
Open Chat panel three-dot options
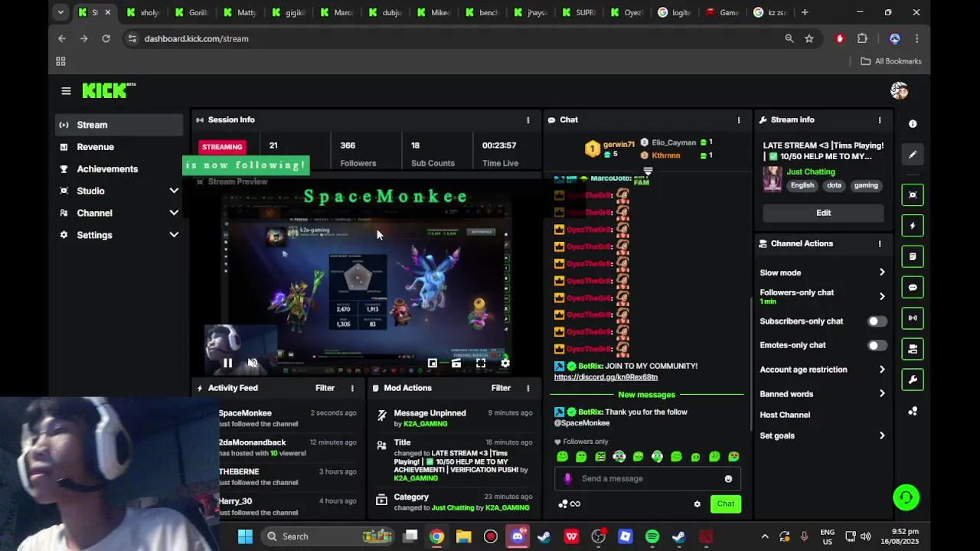click(x=739, y=120)
